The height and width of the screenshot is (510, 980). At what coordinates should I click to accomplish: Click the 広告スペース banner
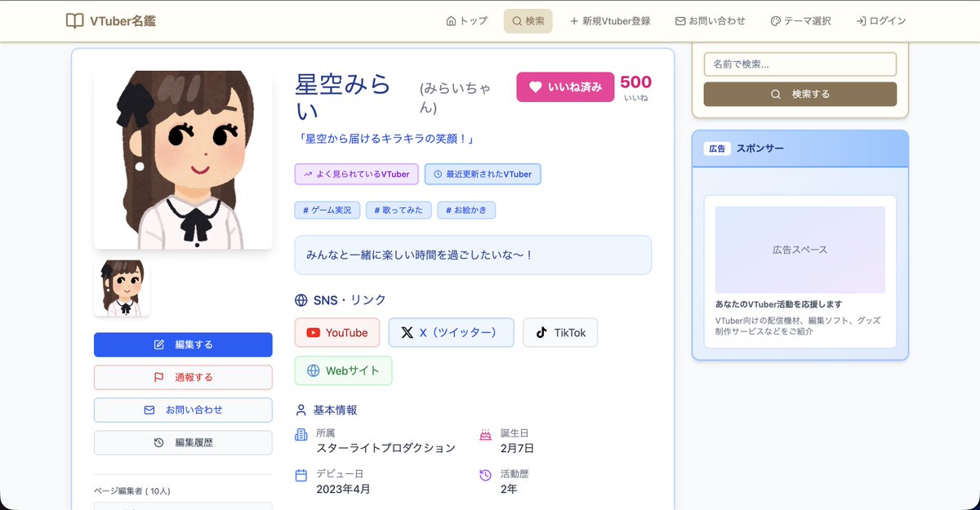pos(800,250)
